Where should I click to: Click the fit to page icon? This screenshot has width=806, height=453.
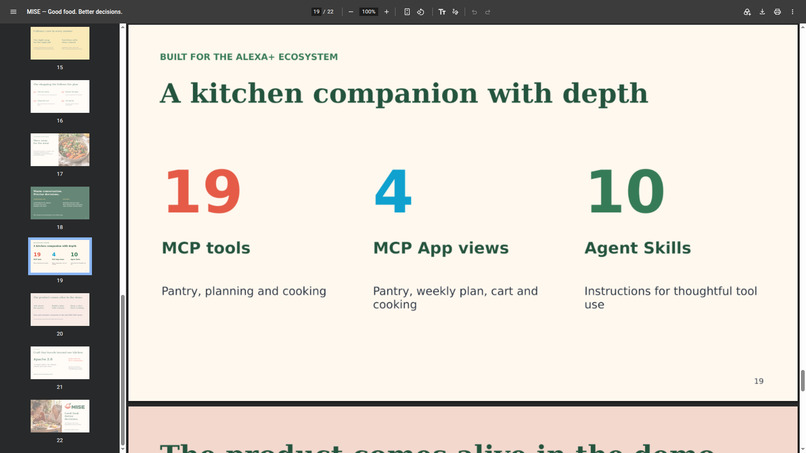(407, 12)
